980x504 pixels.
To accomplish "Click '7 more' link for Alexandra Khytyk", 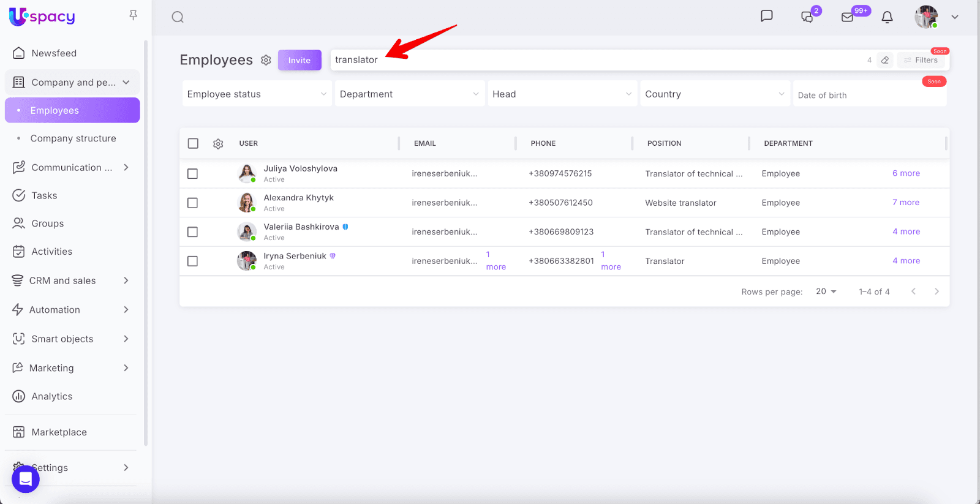I will (905, 203).
